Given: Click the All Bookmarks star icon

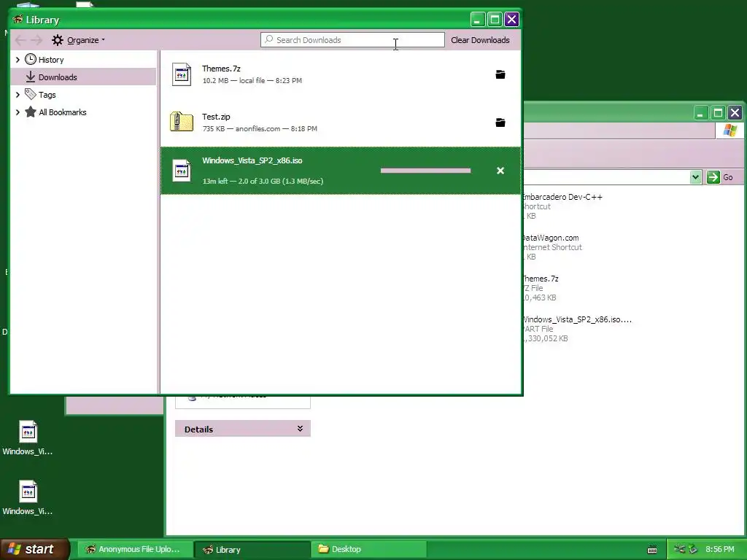Looking at the screenshot, I should pos(31,112).
